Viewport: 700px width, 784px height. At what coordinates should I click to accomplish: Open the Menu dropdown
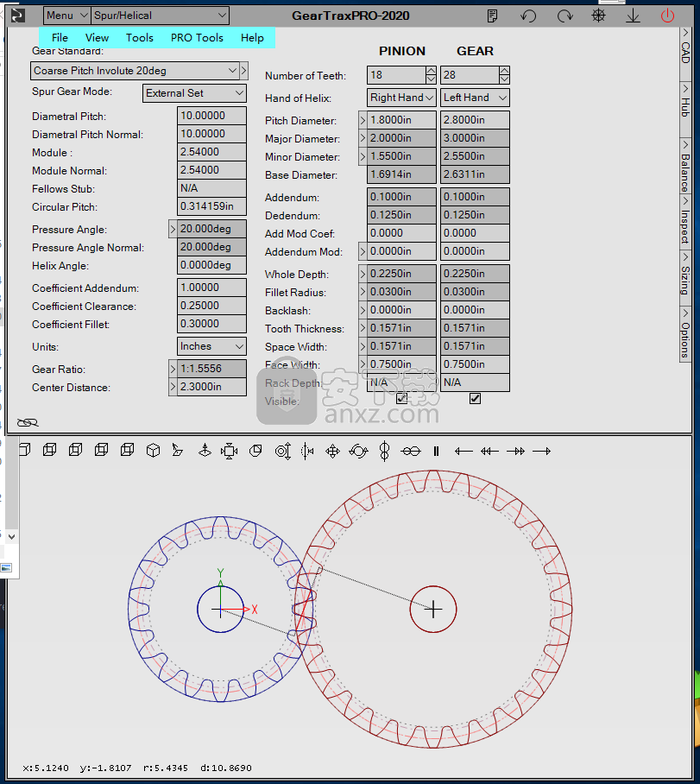[x=66, y=16]
